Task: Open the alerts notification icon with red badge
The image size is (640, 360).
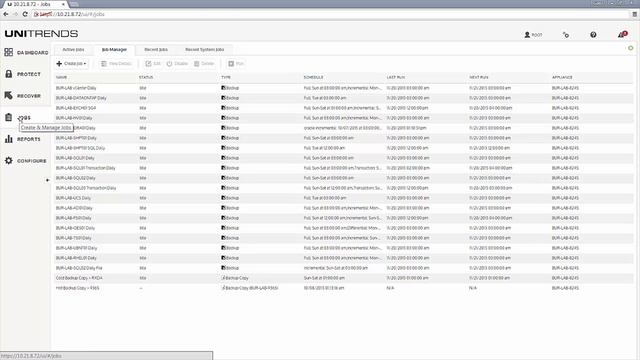Action: pos(622,34)
